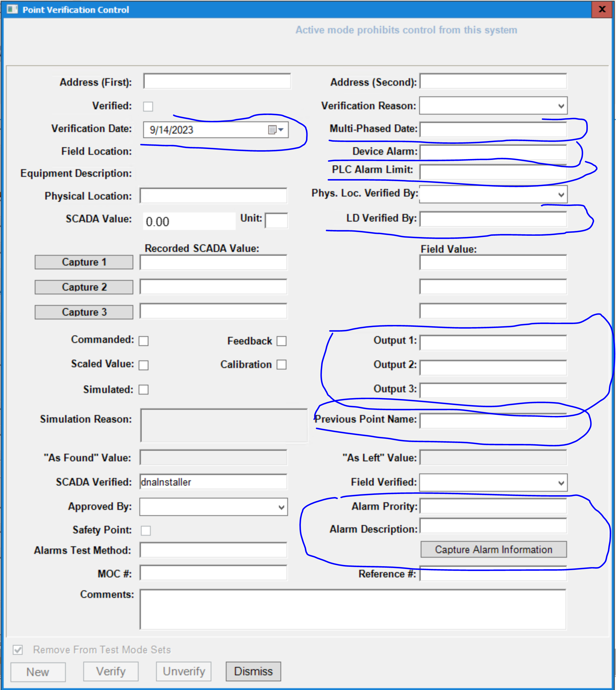
Task: Expand the Field Verified dropdown
Action: [561, 483]
